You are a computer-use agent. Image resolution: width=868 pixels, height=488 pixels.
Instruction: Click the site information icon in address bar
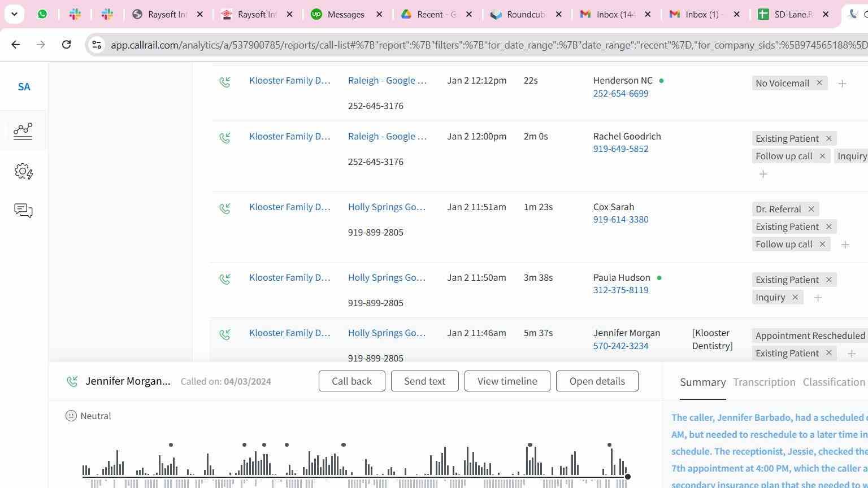coord(97,45)
